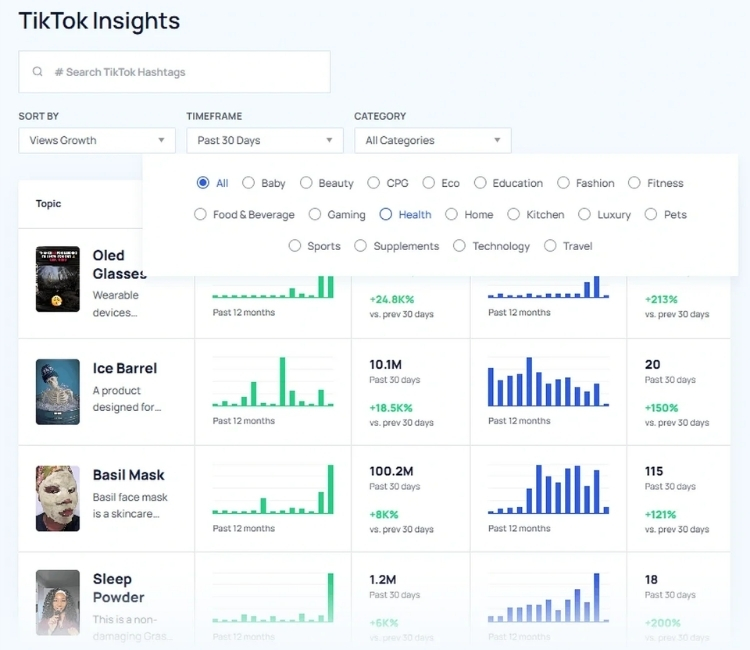The height and width of the screenshot is (650, 750).
Task: Click the Sleep Powder blue posts chart
Action: click(x=548, y=597)
